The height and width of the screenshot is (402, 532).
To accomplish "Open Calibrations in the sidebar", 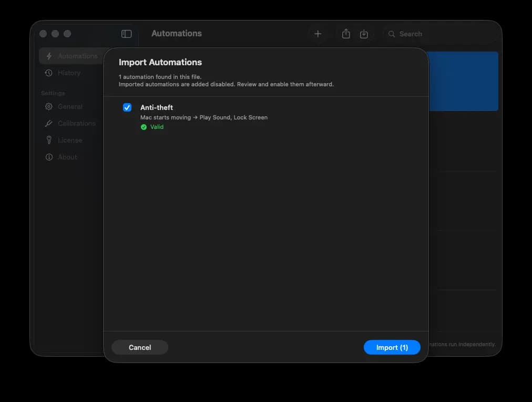I will pyautogui.click(x=77, y=123).
